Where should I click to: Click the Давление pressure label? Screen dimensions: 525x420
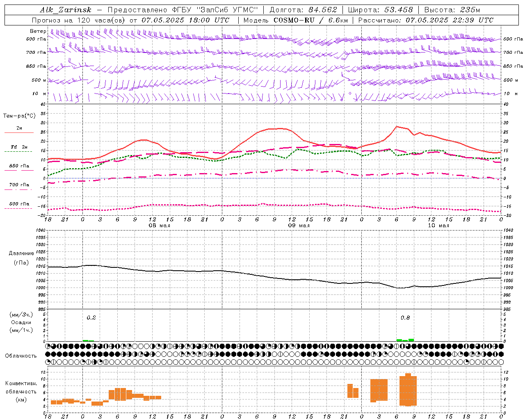click(21, 253)
